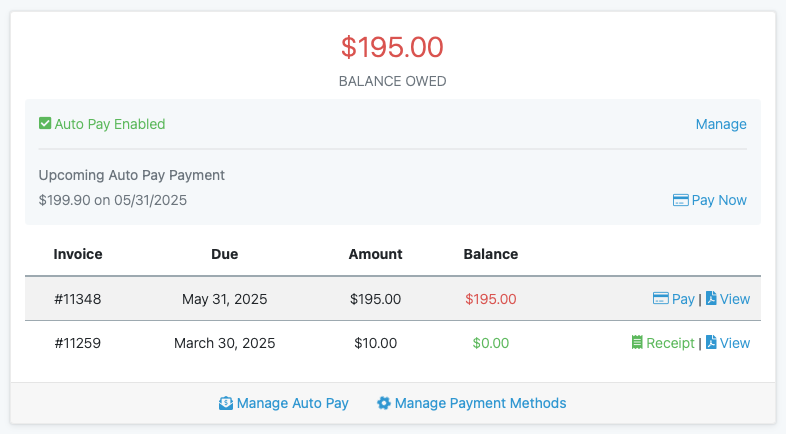Click PDF icon in invoice #11259 row
Image resolution: width=786 pixels, height=434 pixels.
711,343
